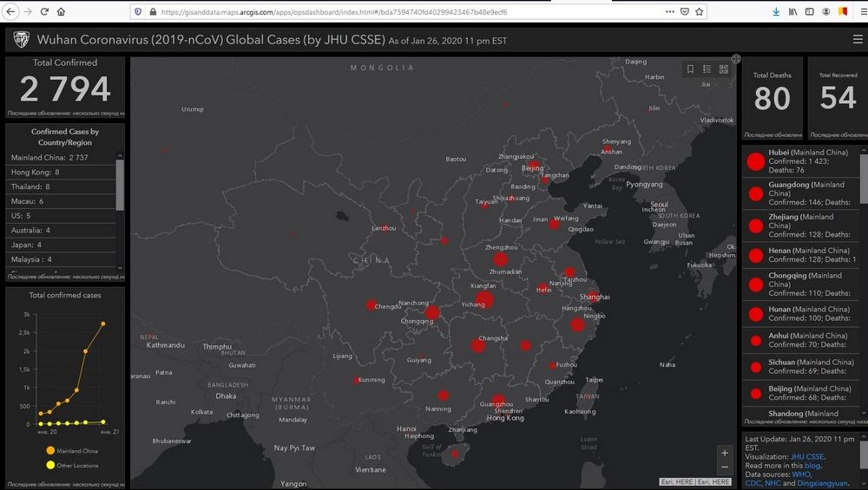Image resolution: width=868 pixels, height=490 pixels.
Task: Click the JHU shield logo
Action: pos(21,40)
